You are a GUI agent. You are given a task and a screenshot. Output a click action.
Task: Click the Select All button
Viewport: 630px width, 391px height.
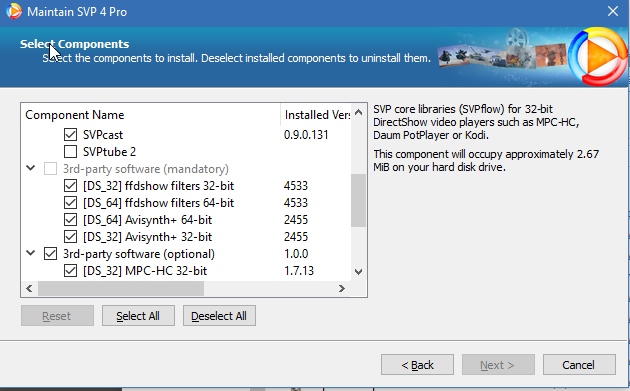point(138,316)
